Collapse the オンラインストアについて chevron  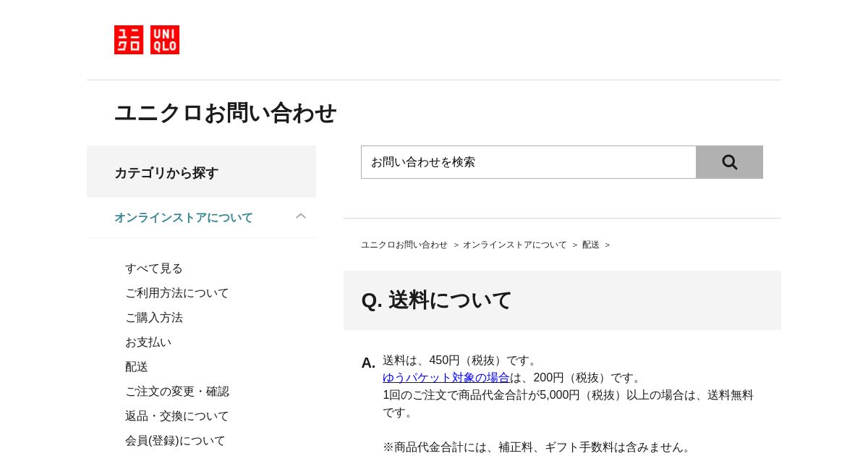click(x=301, y=216)
